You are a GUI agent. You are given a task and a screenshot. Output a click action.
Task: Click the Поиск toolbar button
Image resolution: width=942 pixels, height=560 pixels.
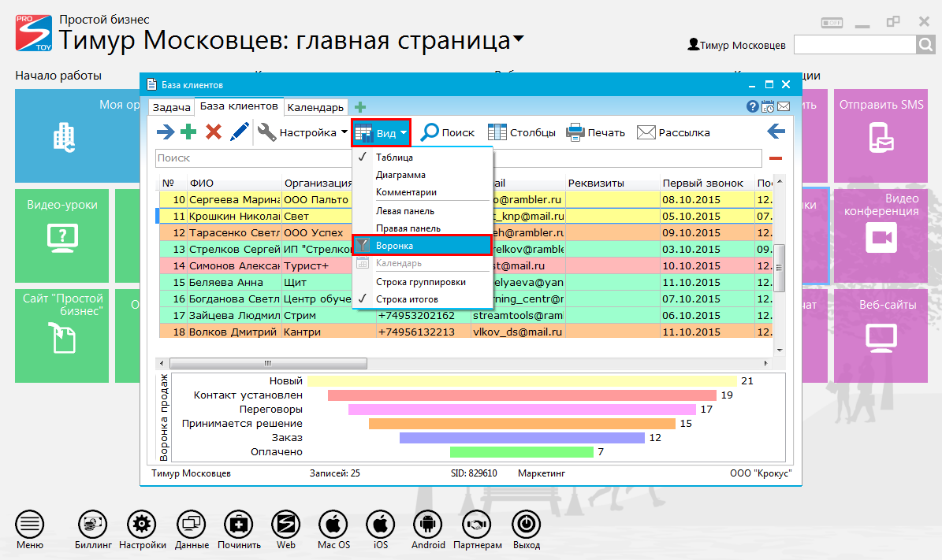(447, 132)
